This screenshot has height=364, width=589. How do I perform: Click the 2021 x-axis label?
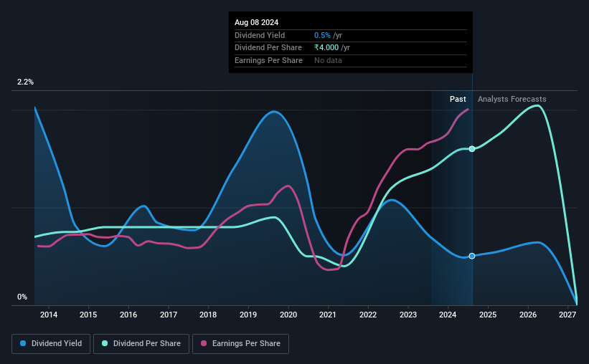click(328, 315)
